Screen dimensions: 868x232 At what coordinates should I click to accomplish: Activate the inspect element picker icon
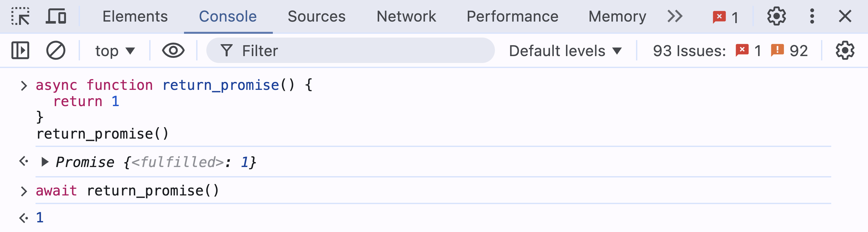pyautogui.click(x=20, y=16)
